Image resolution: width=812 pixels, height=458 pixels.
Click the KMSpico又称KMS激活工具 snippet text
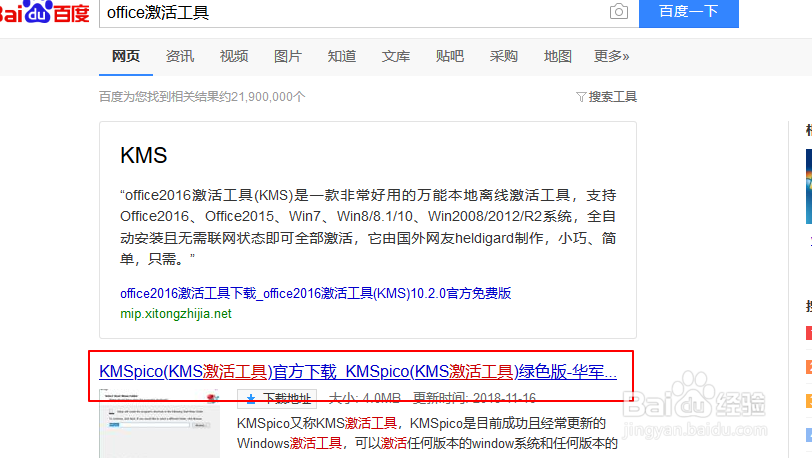click(427, 433)
